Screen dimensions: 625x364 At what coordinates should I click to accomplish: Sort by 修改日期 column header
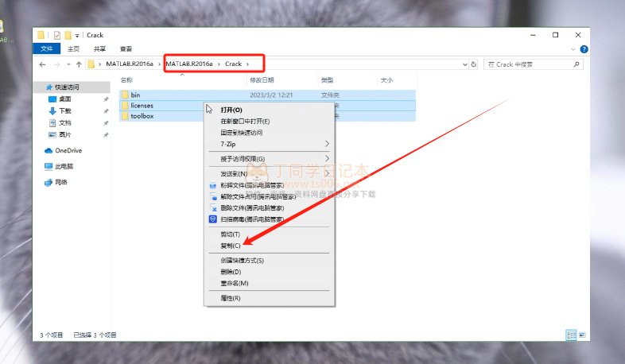click(262, 80)
